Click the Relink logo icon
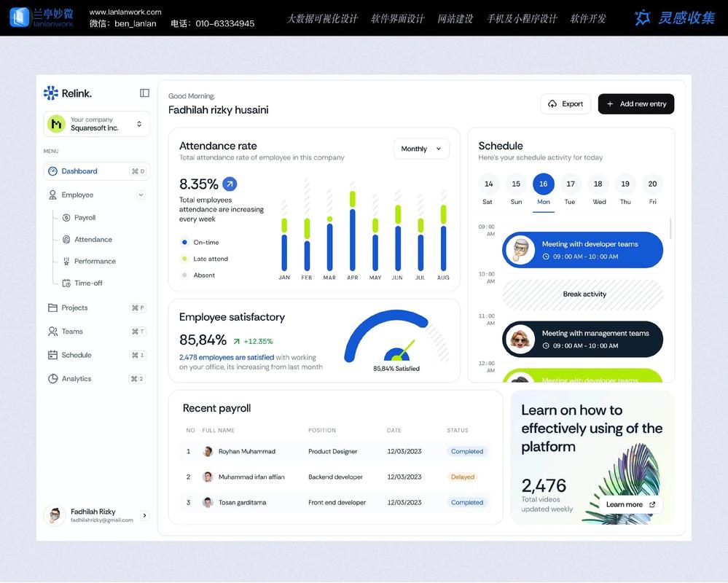This screenshot has width=728, height=583. (x=50, y=93)
